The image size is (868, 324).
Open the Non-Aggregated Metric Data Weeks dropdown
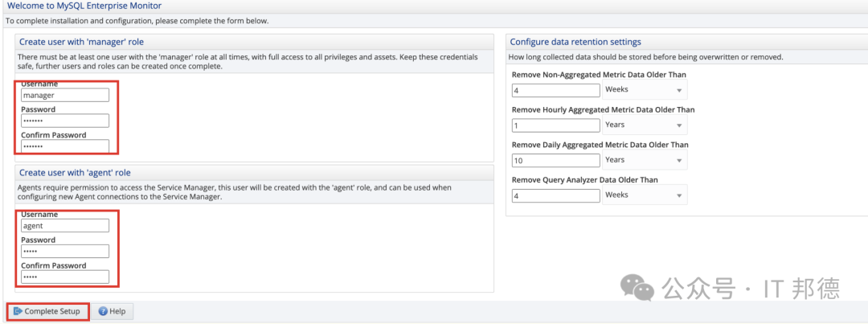coord(645,90)
